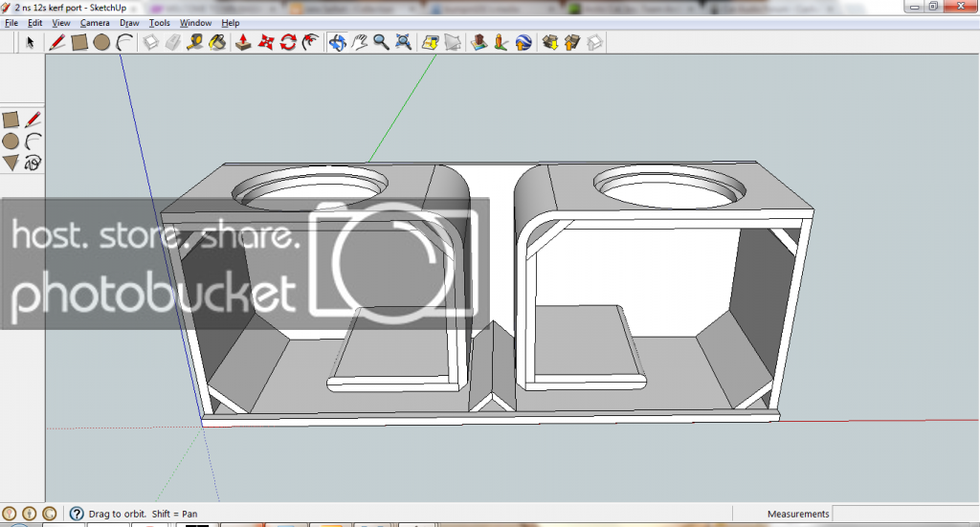The image size is (980, 527).
Task: Click the Make Component icon
Action: 150,42
